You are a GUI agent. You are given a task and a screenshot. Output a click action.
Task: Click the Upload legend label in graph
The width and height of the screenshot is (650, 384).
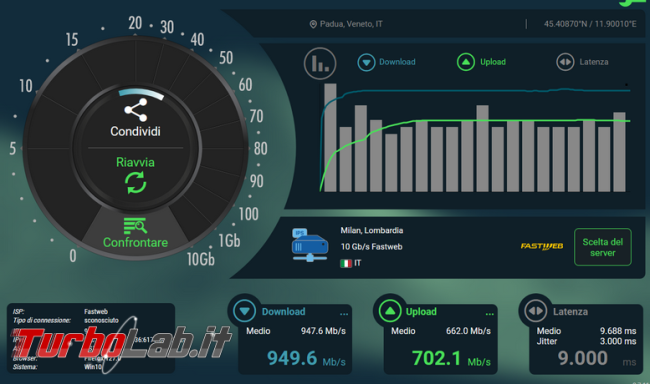pyautogui.click(x=493, y=62)
